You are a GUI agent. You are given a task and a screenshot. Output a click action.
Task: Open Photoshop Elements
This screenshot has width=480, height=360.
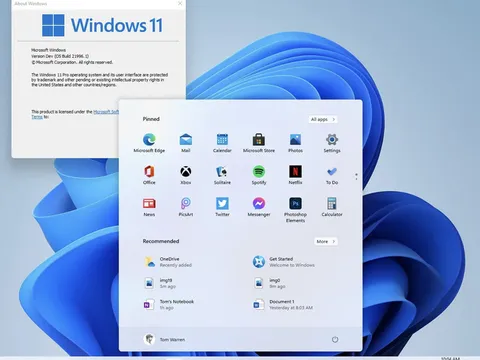[x=295, y=210]
